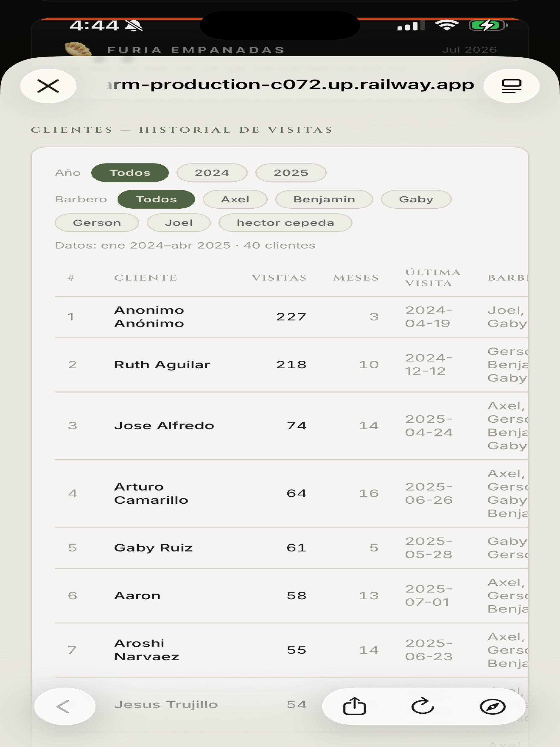
Task: Go back using the left chevron button
Action: [65, 707]
